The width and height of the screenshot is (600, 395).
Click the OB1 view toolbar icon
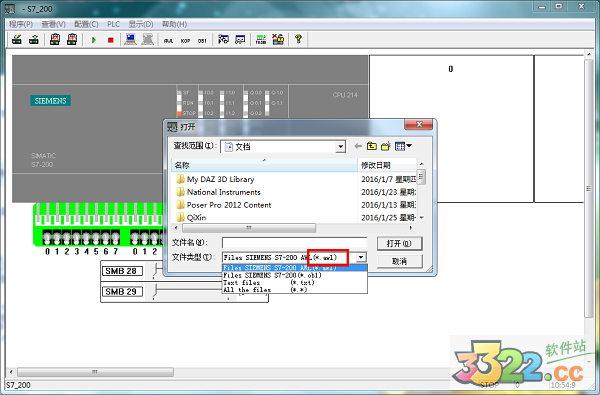coord(202,41)
